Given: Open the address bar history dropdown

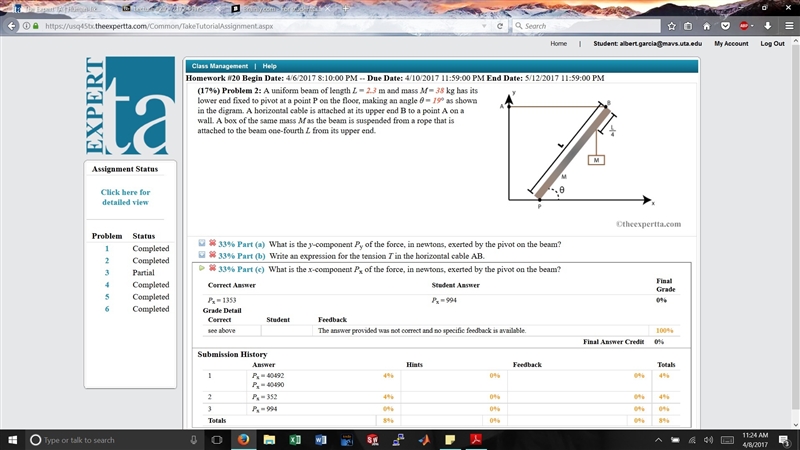Looking at the screenshot, I should click(484, 26).
